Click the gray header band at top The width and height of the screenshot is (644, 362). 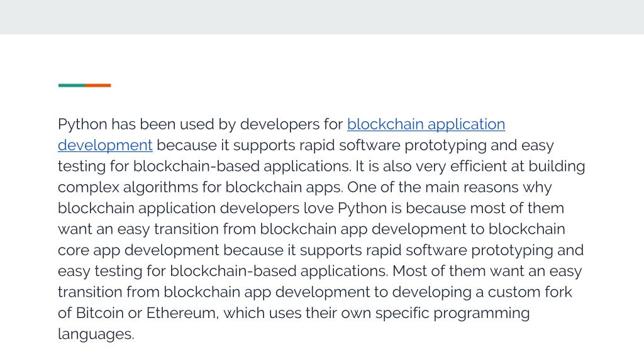[x=322, y=17]
